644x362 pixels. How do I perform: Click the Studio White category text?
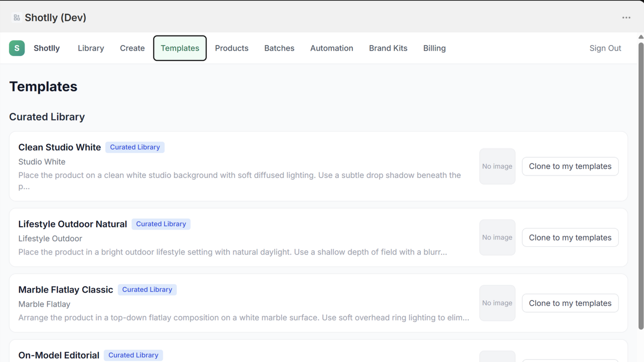point(42,162)
